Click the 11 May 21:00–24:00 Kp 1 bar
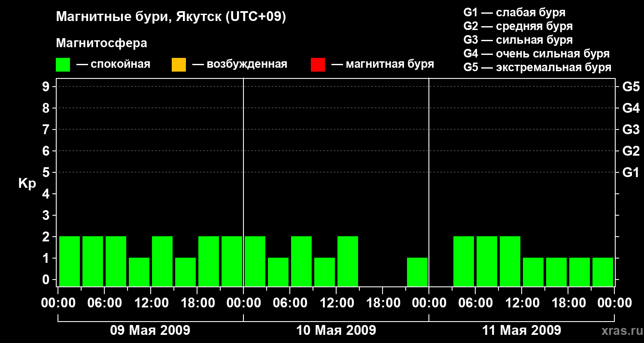This screenshot has width=644, height=343. [x=603, y=272]
